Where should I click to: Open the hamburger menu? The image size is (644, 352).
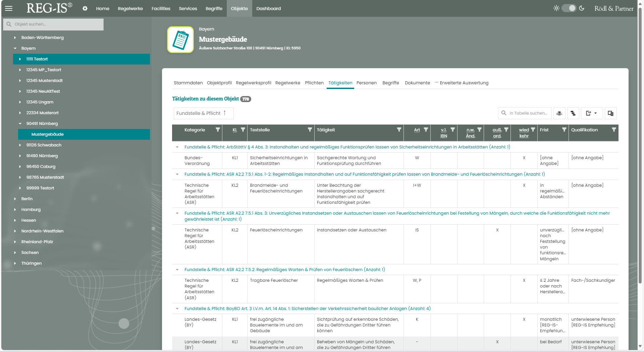[x=9, y=8]
